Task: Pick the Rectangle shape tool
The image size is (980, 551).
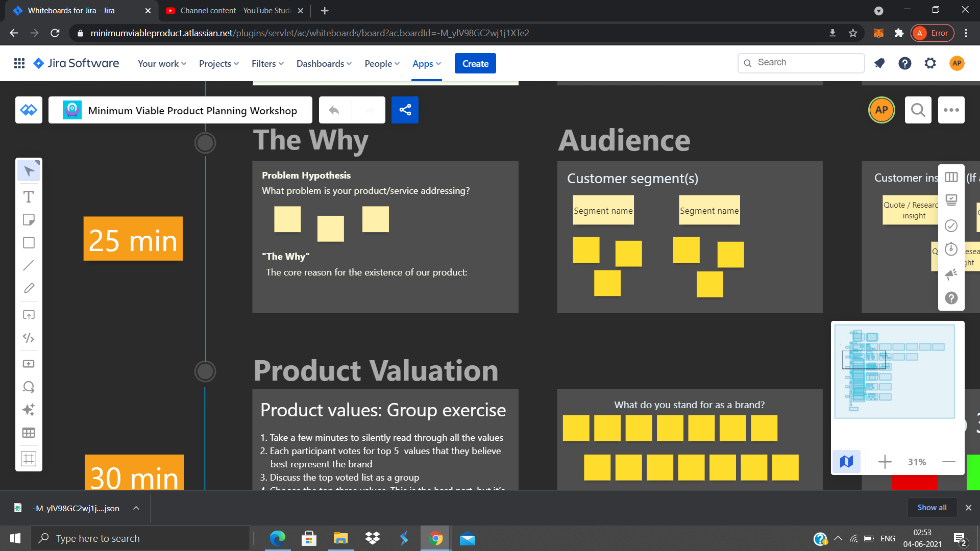Action: [29, 243]
